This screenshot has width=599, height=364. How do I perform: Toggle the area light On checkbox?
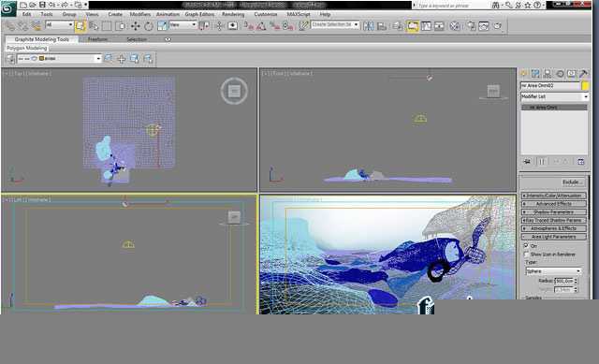tap(526, 245)
